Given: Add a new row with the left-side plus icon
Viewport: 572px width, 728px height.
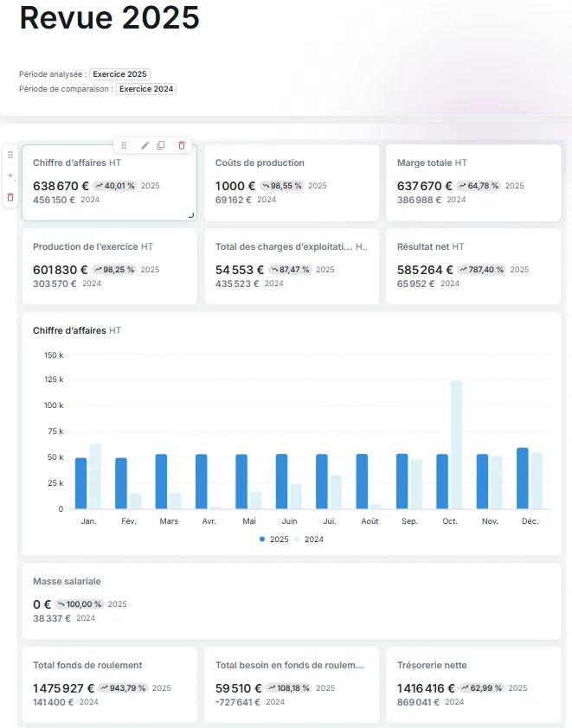Looking at the screenshot, I should pos(10,176).
